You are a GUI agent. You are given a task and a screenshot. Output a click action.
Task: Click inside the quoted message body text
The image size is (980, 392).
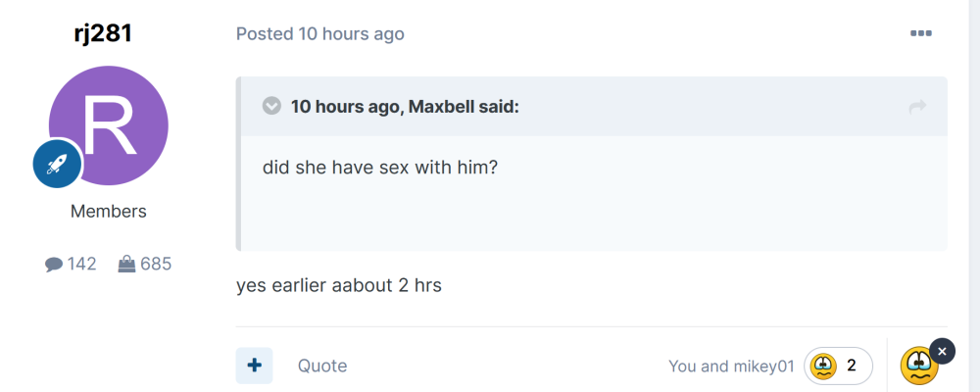point(380,168)
